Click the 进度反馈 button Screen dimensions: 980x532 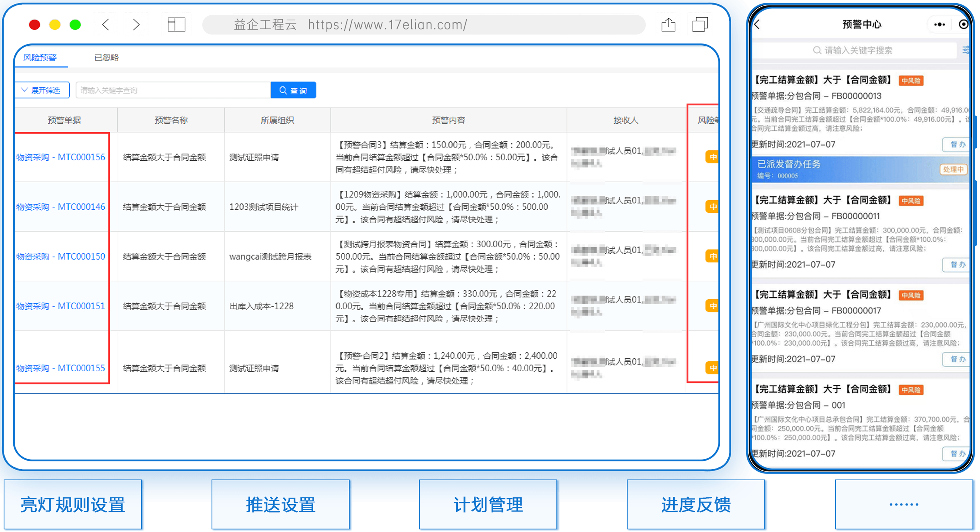(696, 504)
